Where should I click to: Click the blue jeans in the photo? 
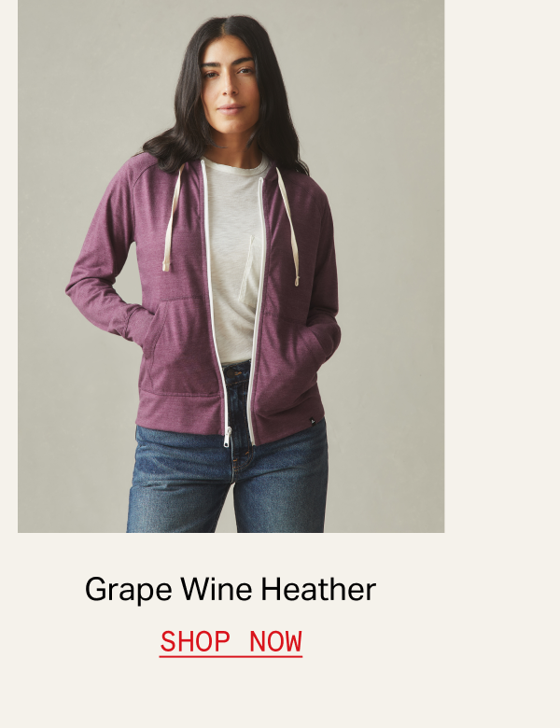227,483
